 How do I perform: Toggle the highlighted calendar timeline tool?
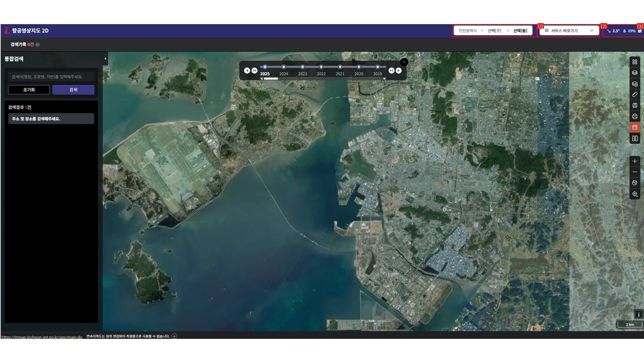tap(635, 127)
